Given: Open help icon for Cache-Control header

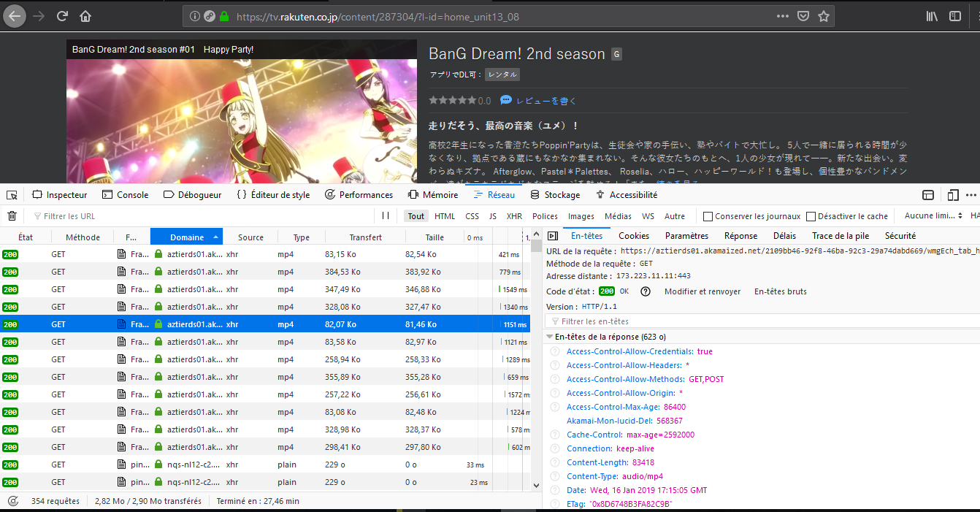Looking at the screenshot, I should (555, 435).
